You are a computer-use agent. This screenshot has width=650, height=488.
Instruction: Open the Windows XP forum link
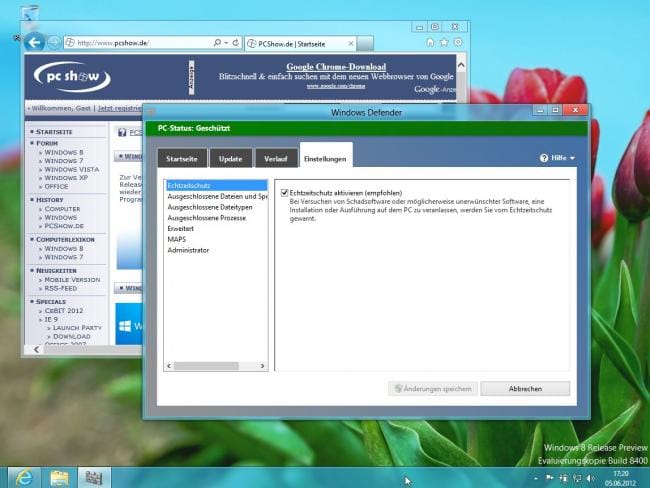66,177
